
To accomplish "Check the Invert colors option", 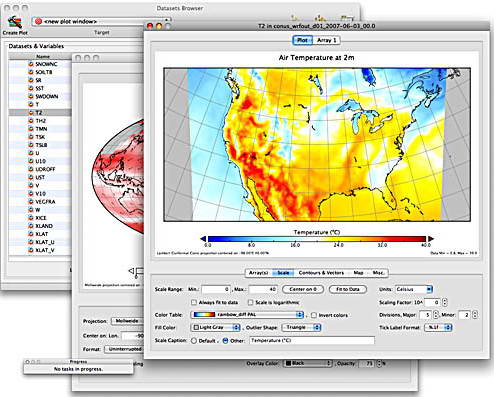I will click(x=314, y=315).
